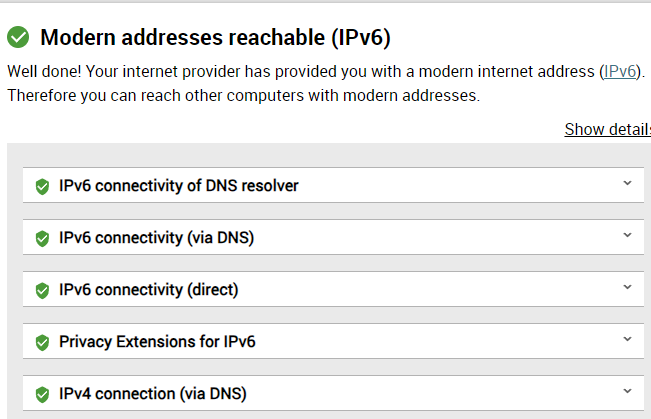Viewport: 651px width, 419px height.
Task: Click the 'Modern addresses reachable (IPv6)' heading
Action: point(215,37)
